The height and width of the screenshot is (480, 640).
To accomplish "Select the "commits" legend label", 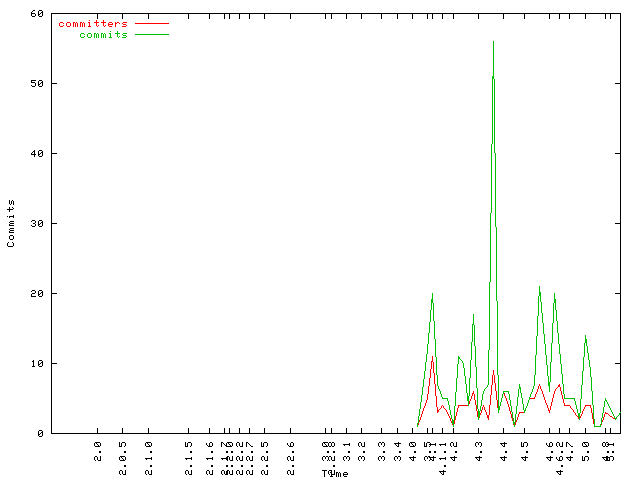I will pyautogui.click(x=103, y=34).
